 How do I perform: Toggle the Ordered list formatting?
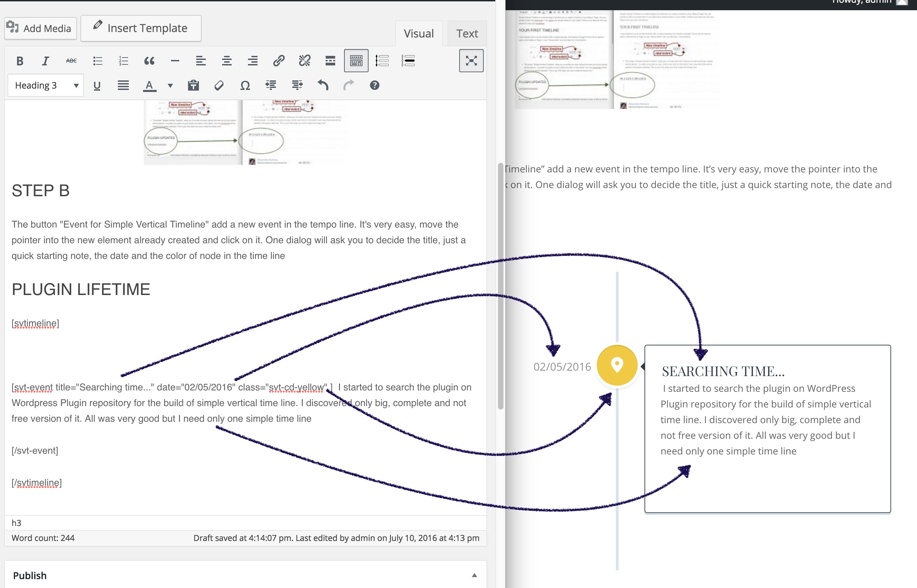pos(123,61)
